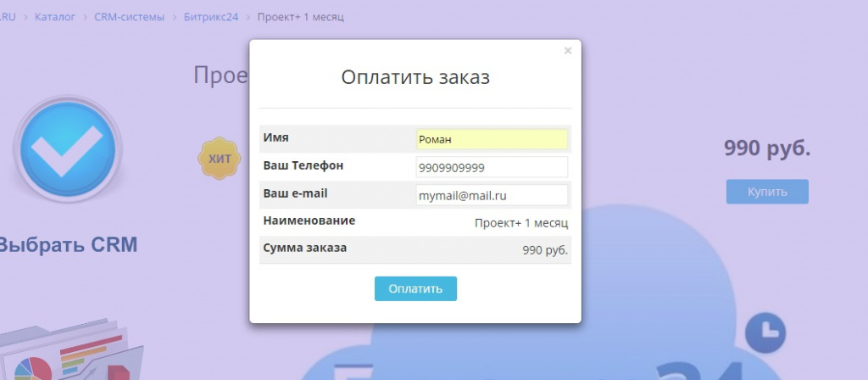Click the Сумма заказа amount in dialog
The image size is (868, 380).
544,250
